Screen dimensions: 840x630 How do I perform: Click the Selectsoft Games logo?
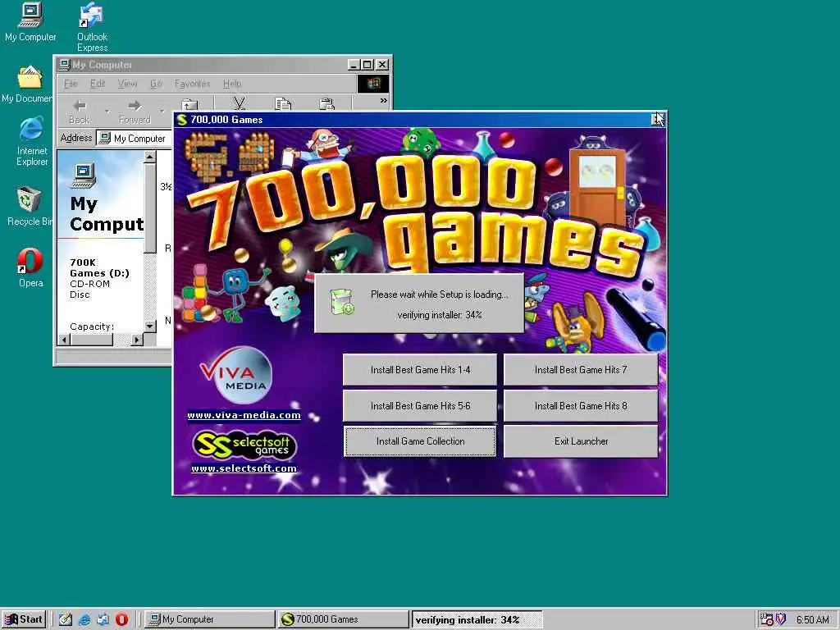click(x=244, y=445)
